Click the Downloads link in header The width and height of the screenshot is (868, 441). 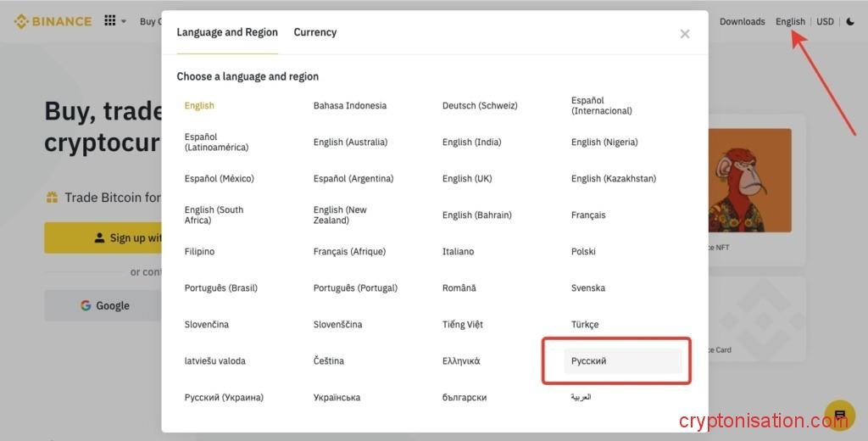tap(742, 22)
